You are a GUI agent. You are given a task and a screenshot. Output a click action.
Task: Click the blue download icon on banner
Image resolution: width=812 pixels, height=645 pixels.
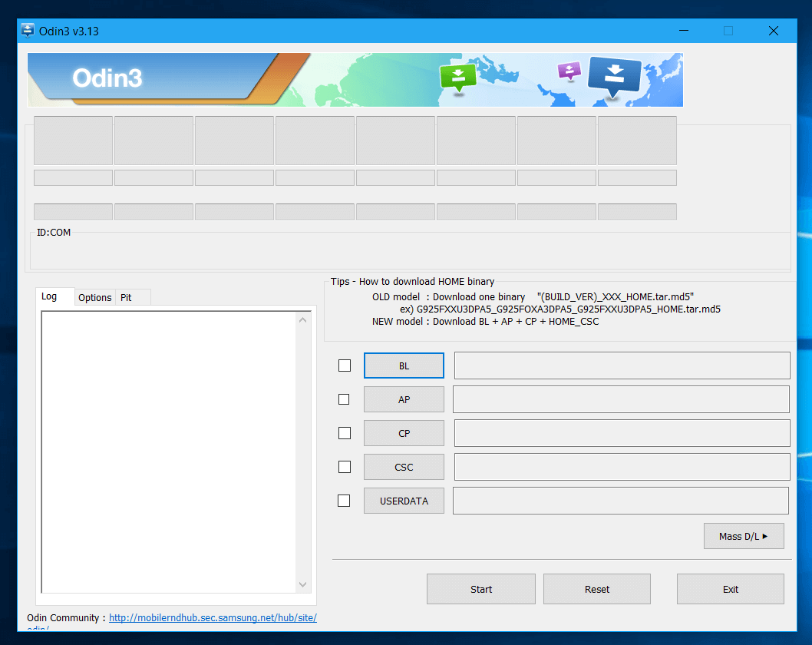614,77
